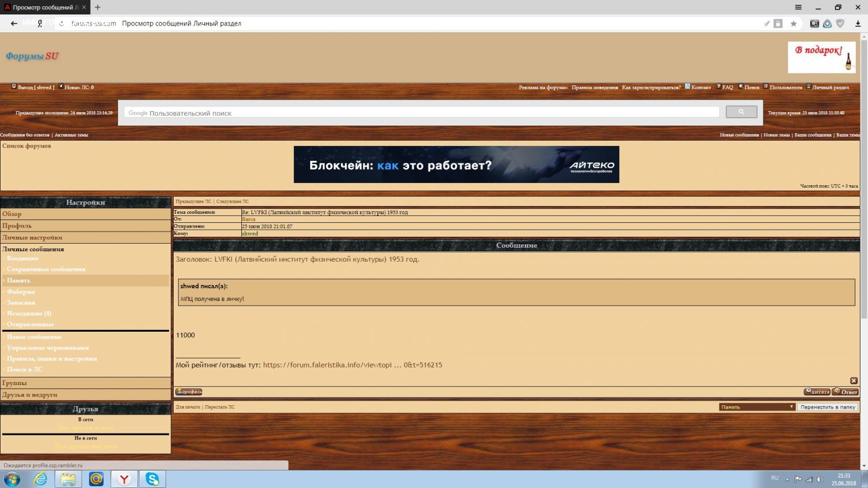Select Исходящие (4) in the sidebar
Viewport: 868px width, 488px height.
[x=29, y=313]
